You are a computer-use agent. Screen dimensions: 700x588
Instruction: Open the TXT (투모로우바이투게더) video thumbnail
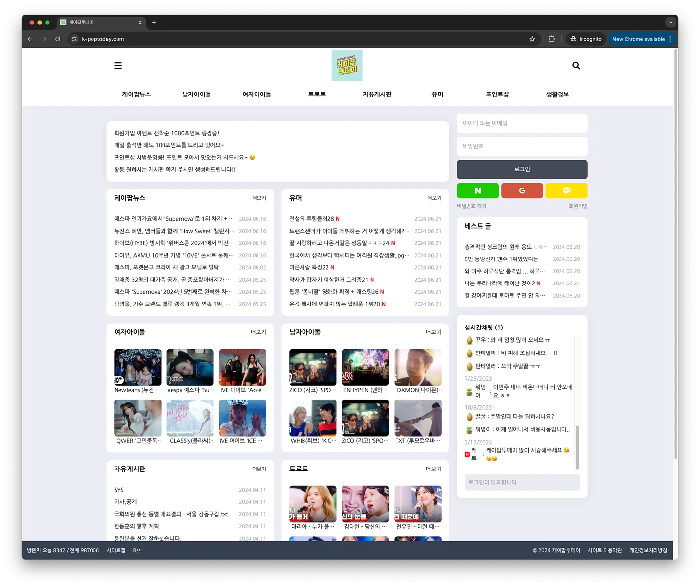coord(418,418)
